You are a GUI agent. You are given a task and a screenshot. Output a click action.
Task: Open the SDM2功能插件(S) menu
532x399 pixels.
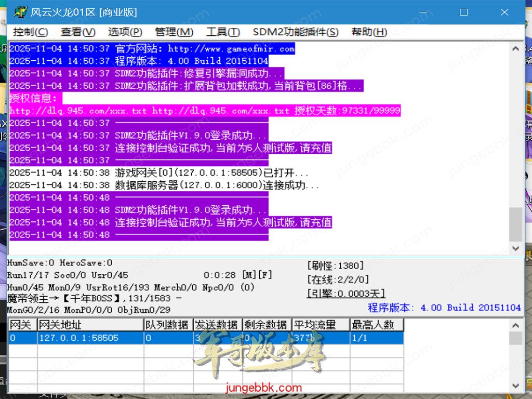point(296,32)
